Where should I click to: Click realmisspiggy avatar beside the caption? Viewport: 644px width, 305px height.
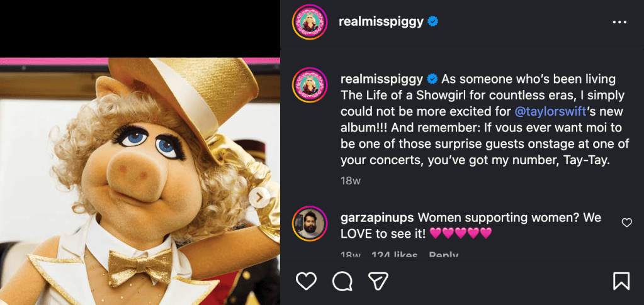coord(310,85)
